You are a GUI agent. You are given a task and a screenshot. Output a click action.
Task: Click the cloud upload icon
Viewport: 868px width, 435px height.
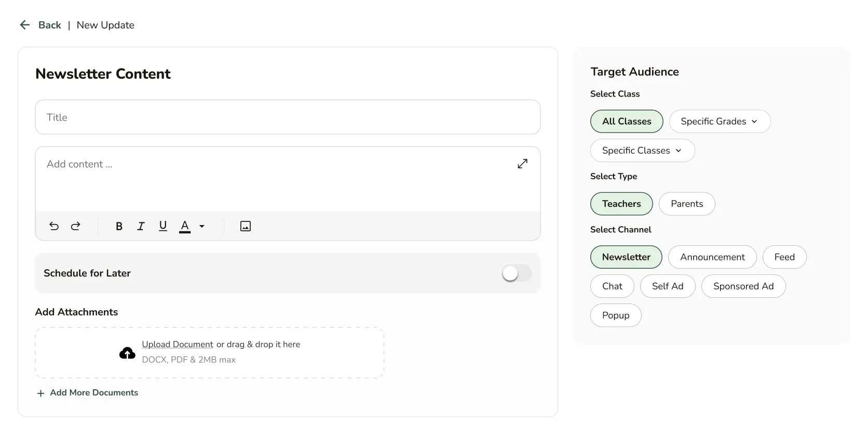[127, 353]
